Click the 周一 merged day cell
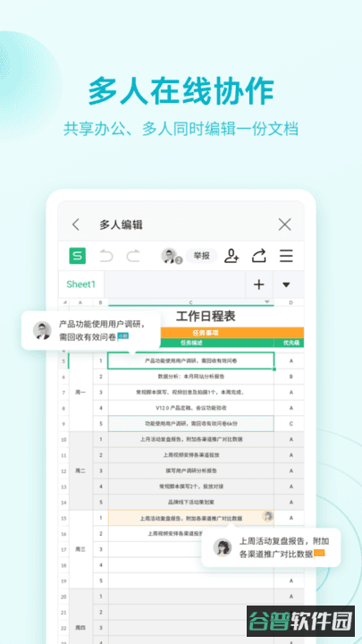The image size is (362, 644). click(x=80, y=393)
